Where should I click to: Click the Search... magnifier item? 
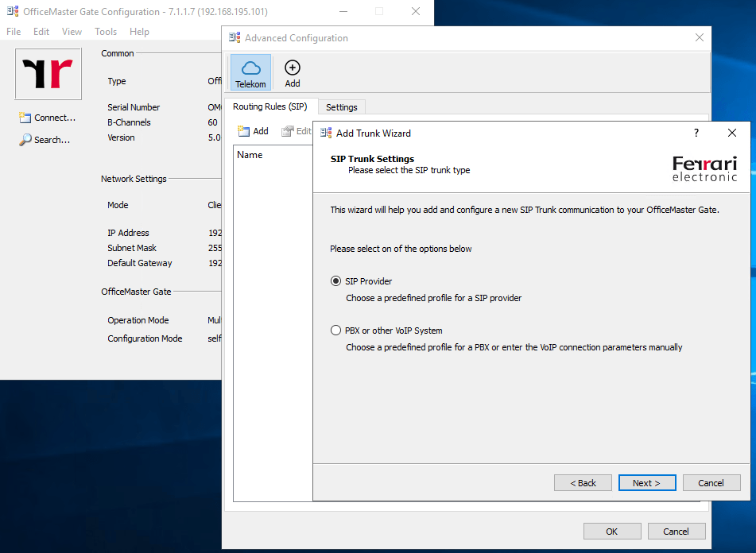45,140
